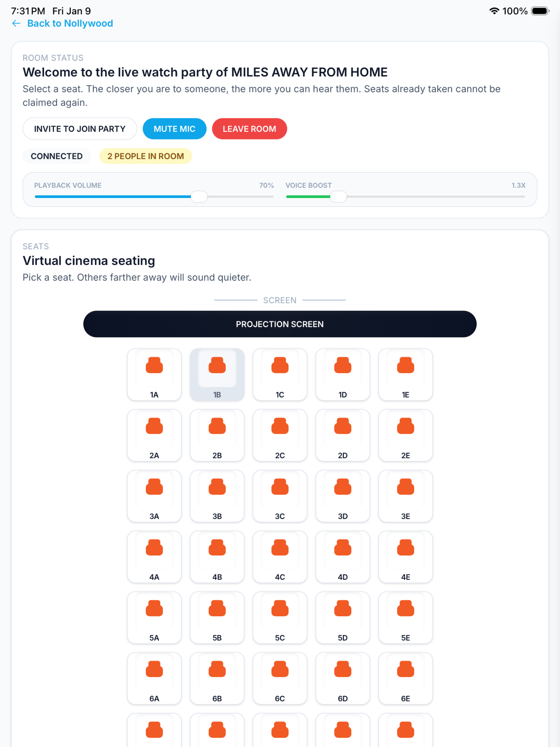Image resolution: width=560 pixels, height=747 pixels.
Task: Choose seat 1E in front row
Action: [x=405, y=375]
